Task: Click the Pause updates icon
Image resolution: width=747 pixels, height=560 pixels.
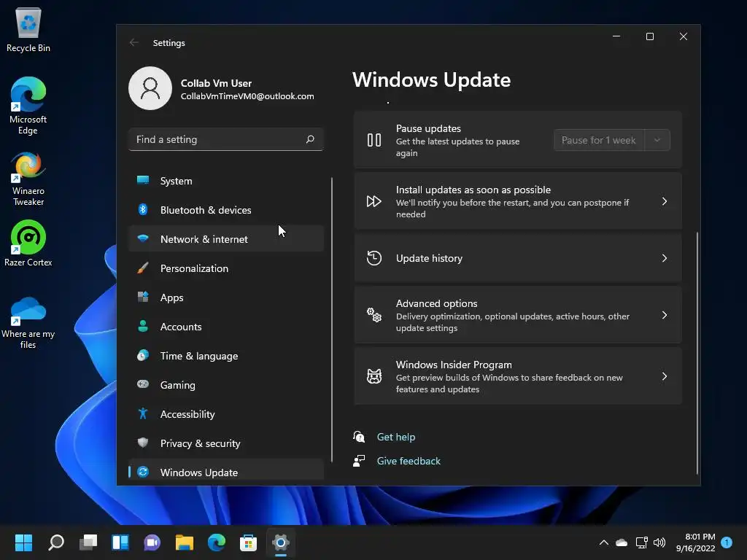Action: pyautogui.click(x=374, y=140)
